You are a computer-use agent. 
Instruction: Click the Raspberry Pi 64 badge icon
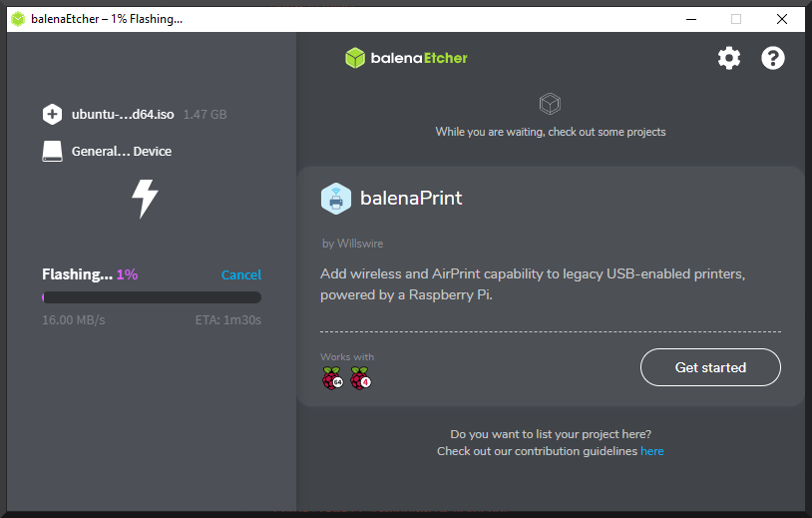click(331, 378)
